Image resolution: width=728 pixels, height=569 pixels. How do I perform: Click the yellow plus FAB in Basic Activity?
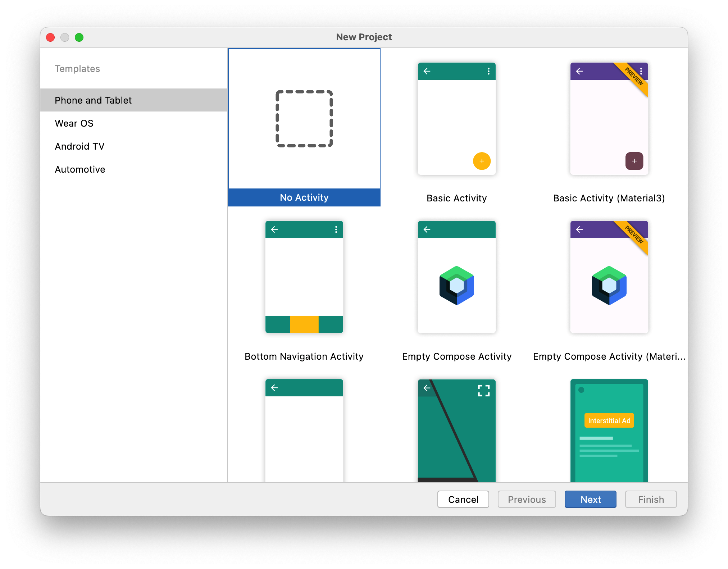click(482, 161)
